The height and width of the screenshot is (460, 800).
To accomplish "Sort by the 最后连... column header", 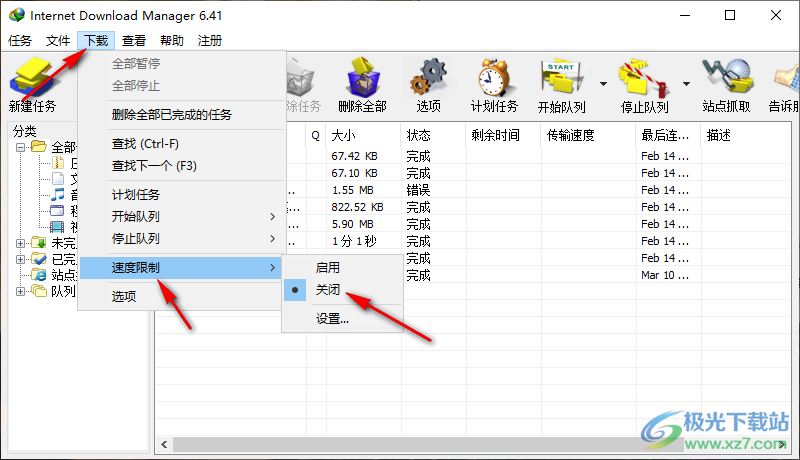I will (x=668, y=135).
